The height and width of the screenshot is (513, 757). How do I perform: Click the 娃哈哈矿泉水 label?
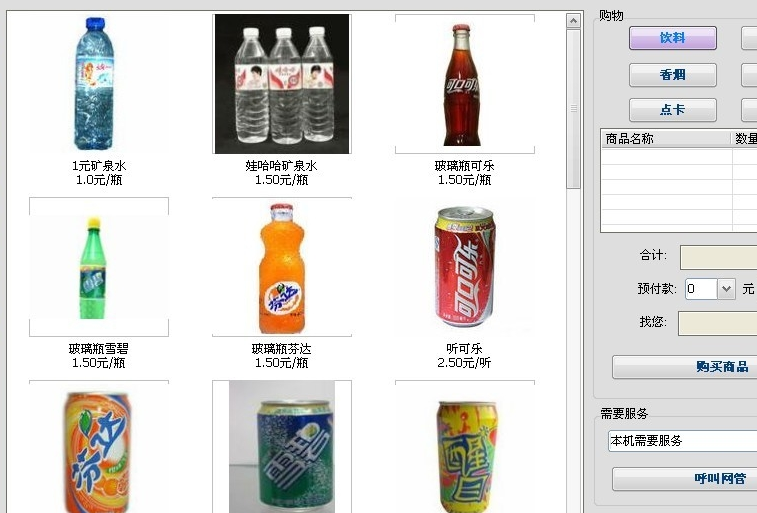(281, 166)
